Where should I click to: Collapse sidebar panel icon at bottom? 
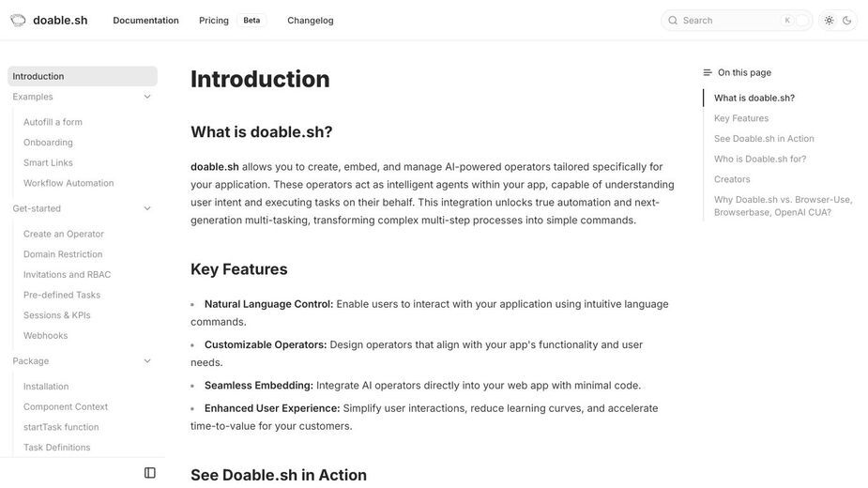point(150,472)
